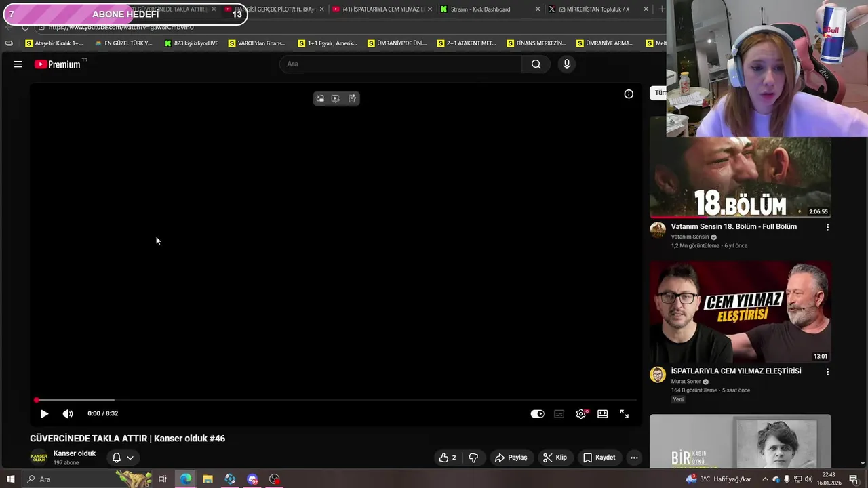This screenshot has height=488, width=868.
Task: Click first overlay icon above player
Action: tap(320, 98)
